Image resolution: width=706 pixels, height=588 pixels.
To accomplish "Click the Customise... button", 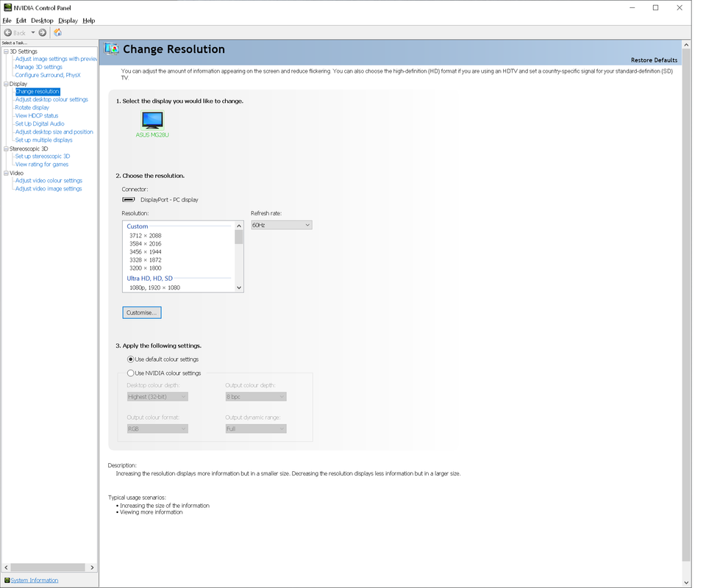I will tap(142, 312).
